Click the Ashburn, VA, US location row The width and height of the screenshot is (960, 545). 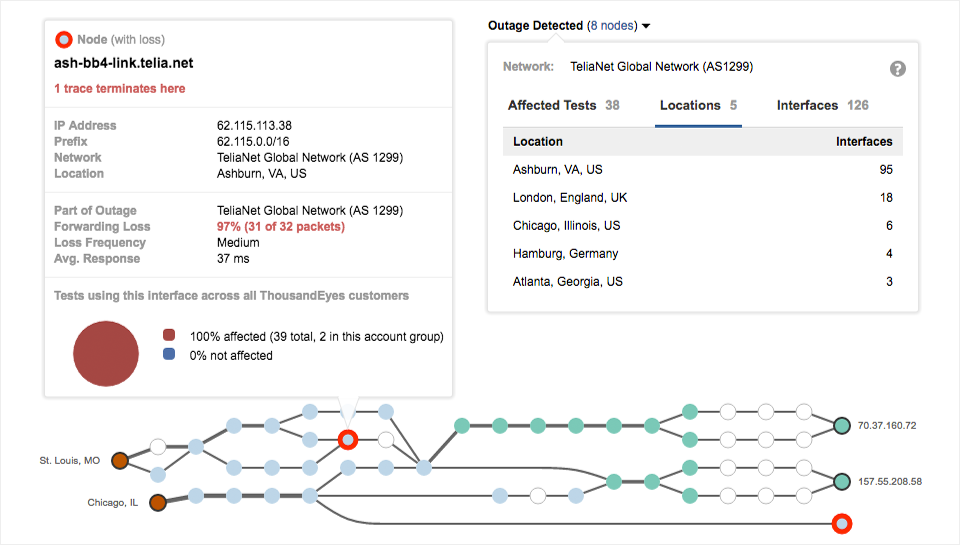pos(702,170)
